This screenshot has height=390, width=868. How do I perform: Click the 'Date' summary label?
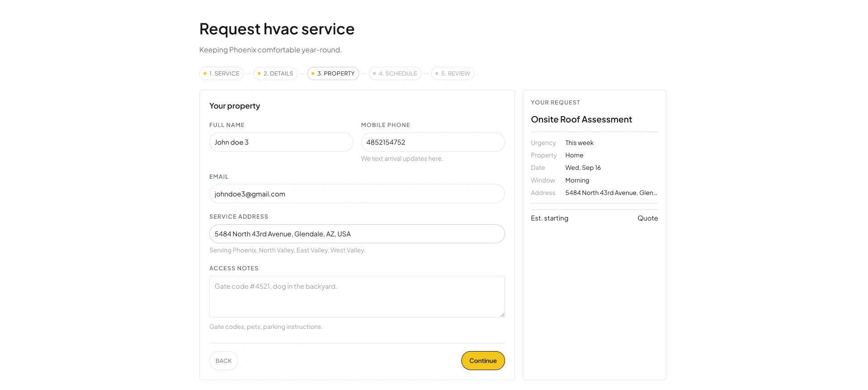pos(538,168)
